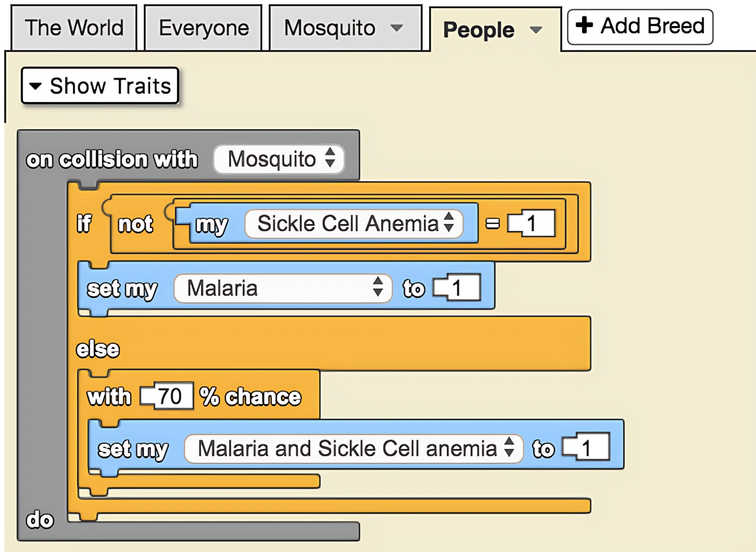This screenshot has height=552, width=756.
Task: Click the Sickle Cell Anemia comparison value field
Action: click(x=532, y=224)
